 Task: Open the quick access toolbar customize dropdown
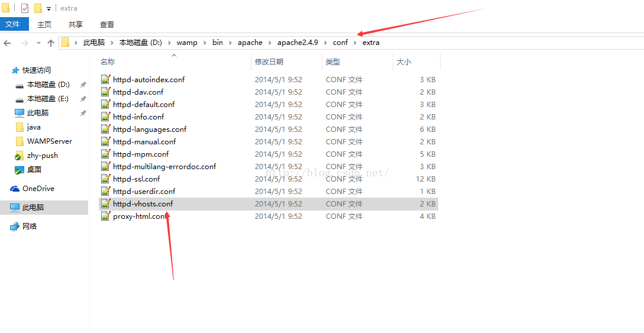tap(48, 9)
